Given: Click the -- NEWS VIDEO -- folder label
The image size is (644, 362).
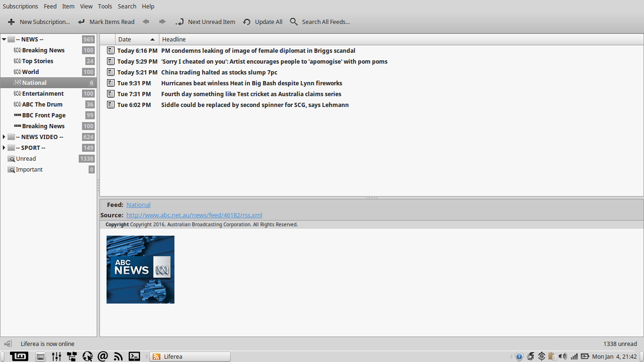Looking at the screenshot, I should point(39,137).
